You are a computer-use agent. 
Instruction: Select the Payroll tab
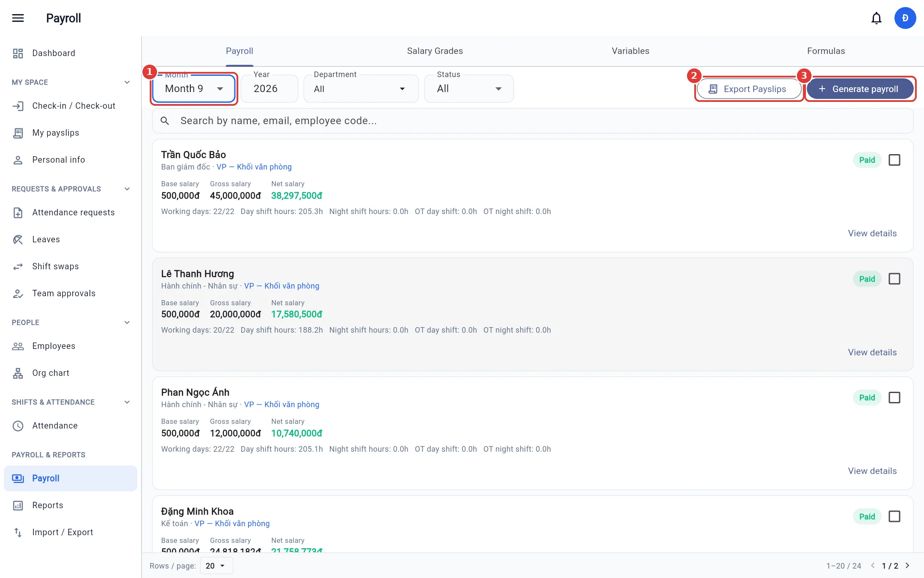tap(240, 51)
